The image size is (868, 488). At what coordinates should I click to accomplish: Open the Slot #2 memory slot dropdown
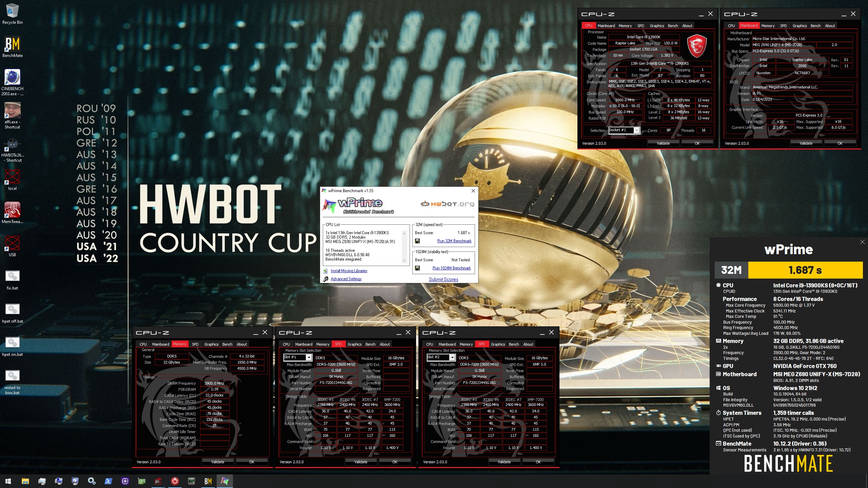[452, 357]
